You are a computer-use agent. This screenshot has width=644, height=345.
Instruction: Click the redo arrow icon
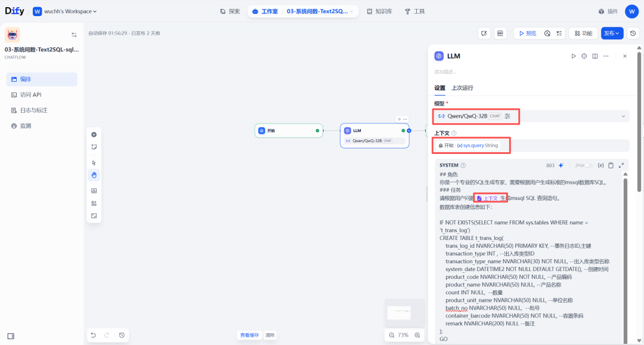(107, 335)
